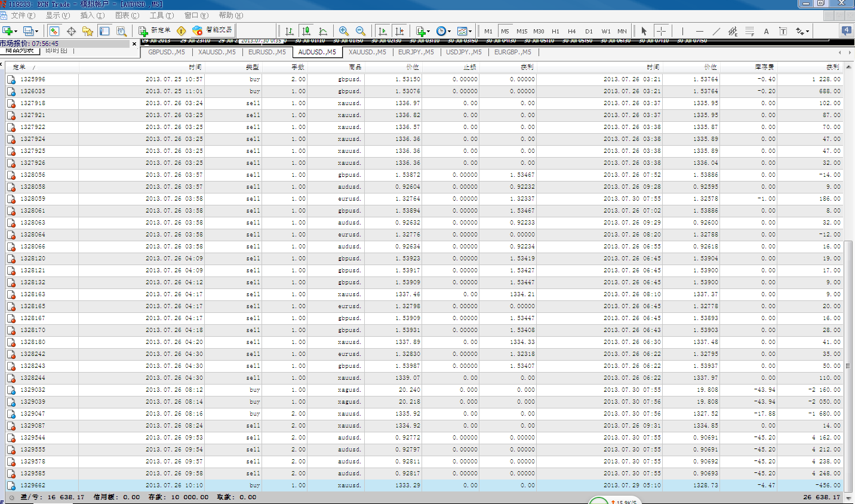Expand the profiles dropdown arrow
855x504 pixels.
pos(36,31)
